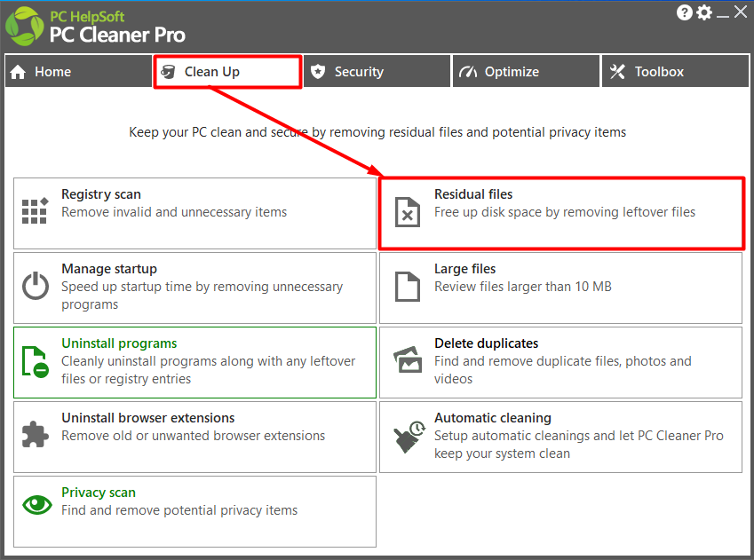Go to the Optimize tab
Image resolution: width=754 pixels, height=560 pixels.
[526, 72]
